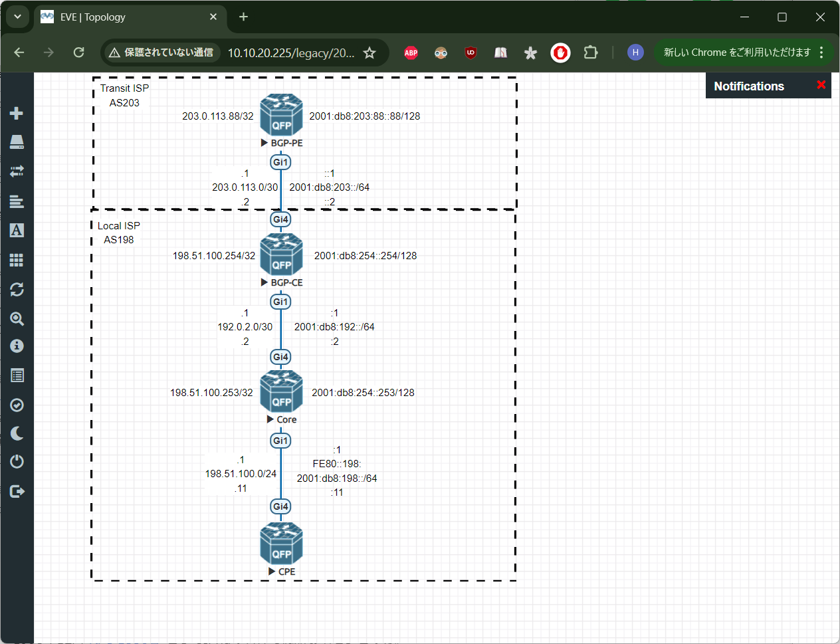Screen dimensions: 840x644
Task: Bookmark this page with star icon
Action: 369,53
